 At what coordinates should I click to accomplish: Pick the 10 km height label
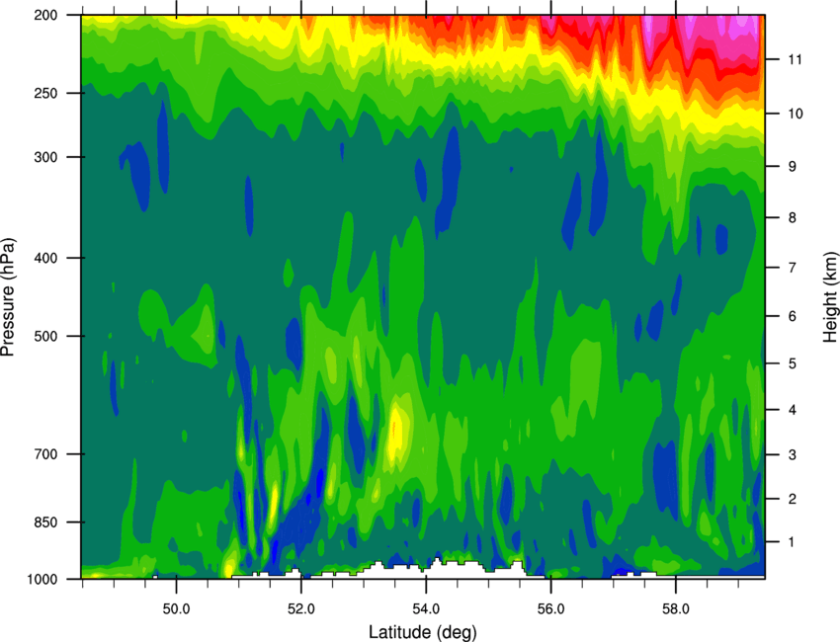[x=796, y=114]
